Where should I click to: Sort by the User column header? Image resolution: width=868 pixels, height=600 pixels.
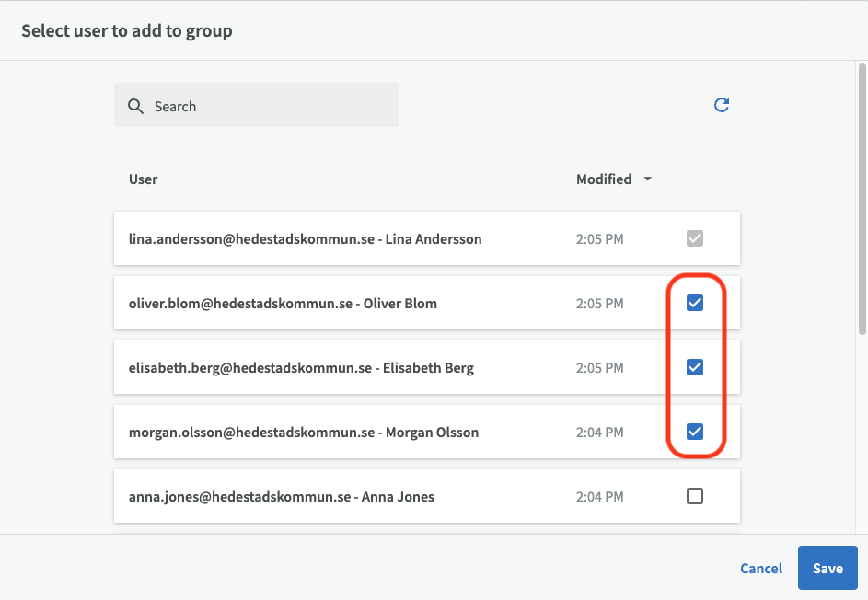pos(144,179)
